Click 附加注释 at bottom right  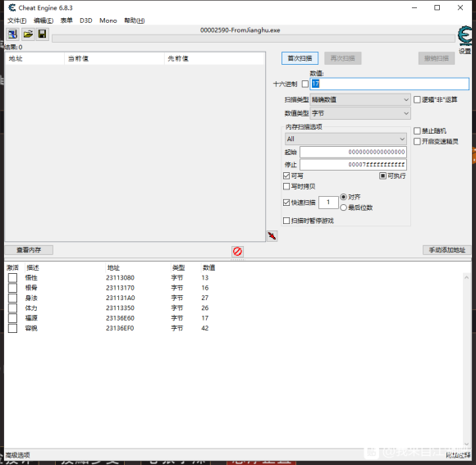pos(458,455)
